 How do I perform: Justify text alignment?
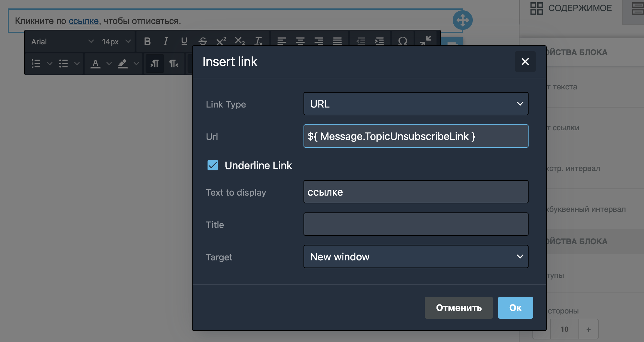tap(337, 41)
